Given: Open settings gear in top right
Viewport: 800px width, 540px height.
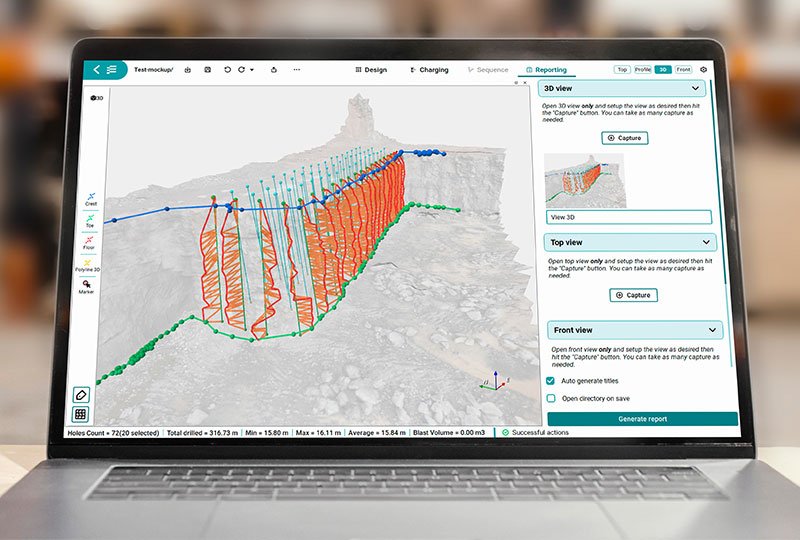Looking at the screenshot, I should 703,70.
